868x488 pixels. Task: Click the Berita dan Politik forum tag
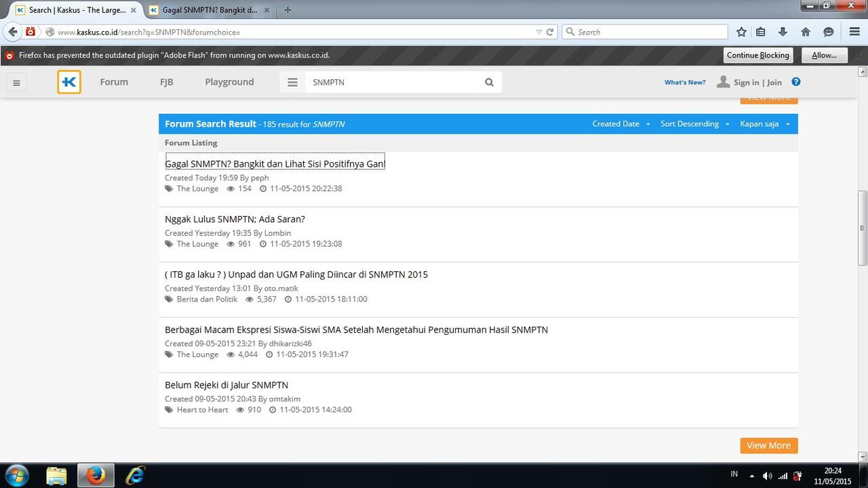point(207,299)
